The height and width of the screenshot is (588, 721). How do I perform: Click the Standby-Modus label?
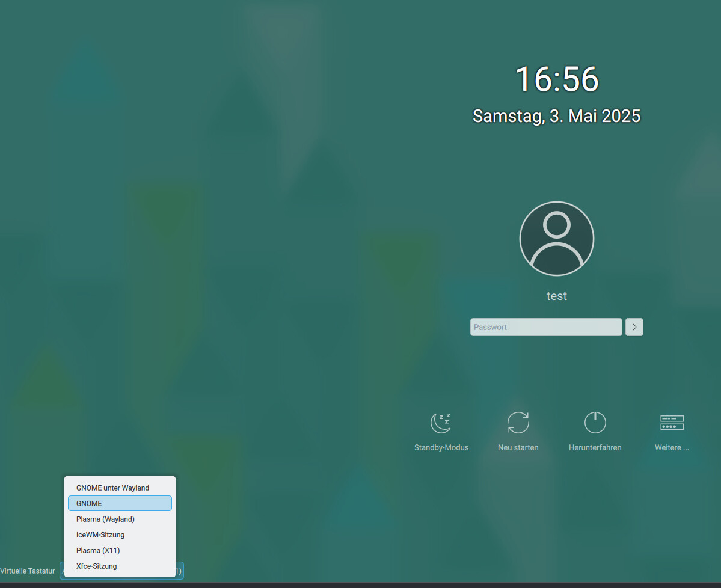tap(441, 447)
